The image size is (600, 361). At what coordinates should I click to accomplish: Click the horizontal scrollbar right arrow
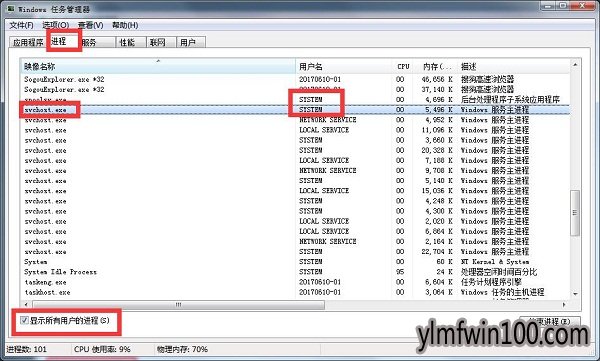tap(564, 305)
